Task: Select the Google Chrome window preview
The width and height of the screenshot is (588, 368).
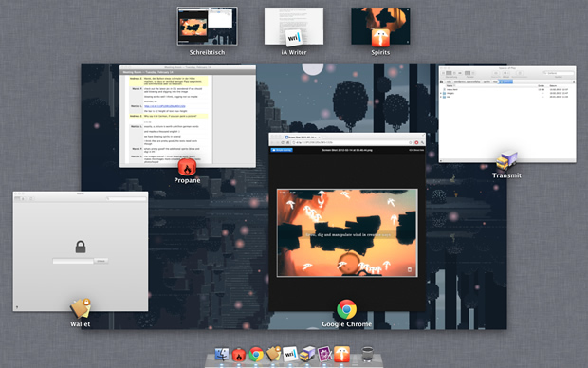Action: click(347, 222)
